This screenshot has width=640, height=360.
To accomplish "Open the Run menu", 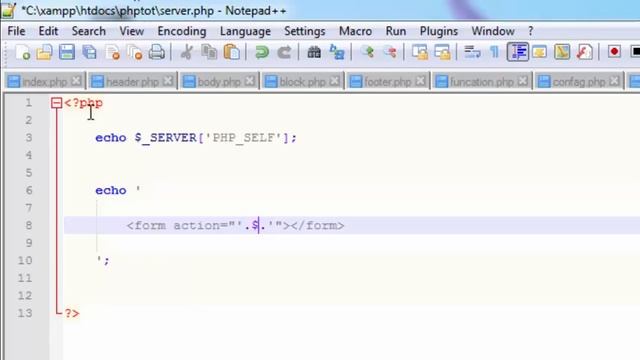I will coord(396,31).
